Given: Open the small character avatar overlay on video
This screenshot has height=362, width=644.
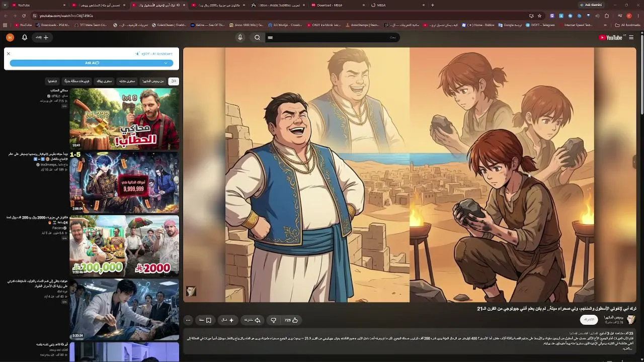Looking at the screenshot, I should [x=191, y=291].
